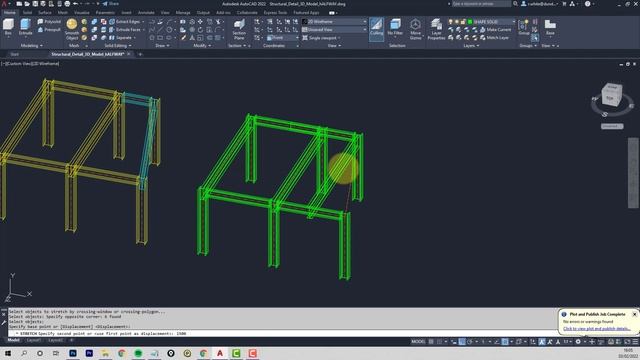
Task: Click the Group tool icon
Action: coord(524,27)
